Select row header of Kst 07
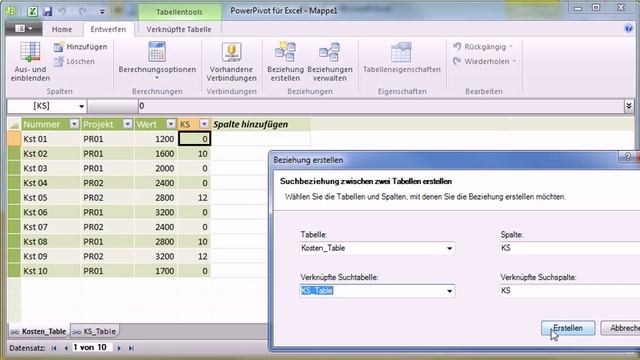 click(14, 227)
